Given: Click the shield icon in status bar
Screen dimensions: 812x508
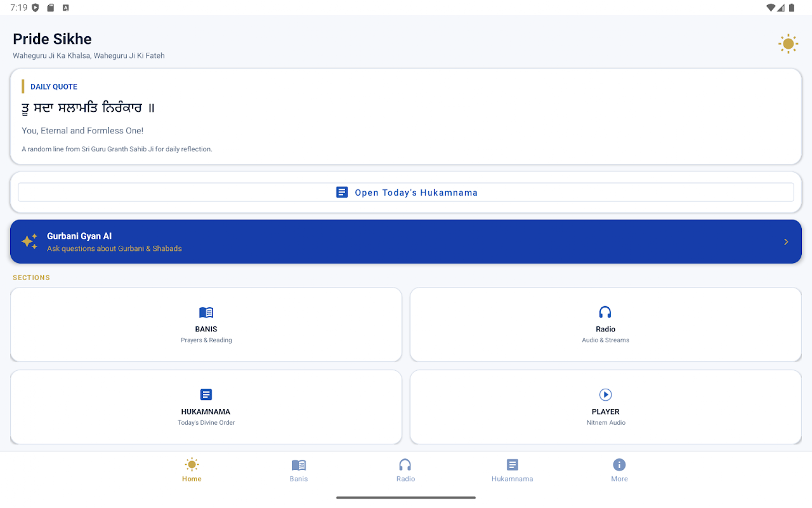Looking at the screenshot, I should point(36,8).
